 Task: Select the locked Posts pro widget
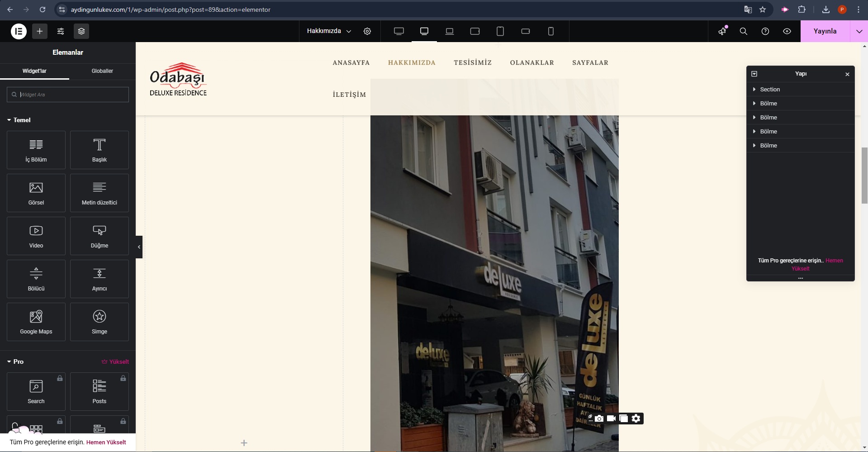[100, 391]
